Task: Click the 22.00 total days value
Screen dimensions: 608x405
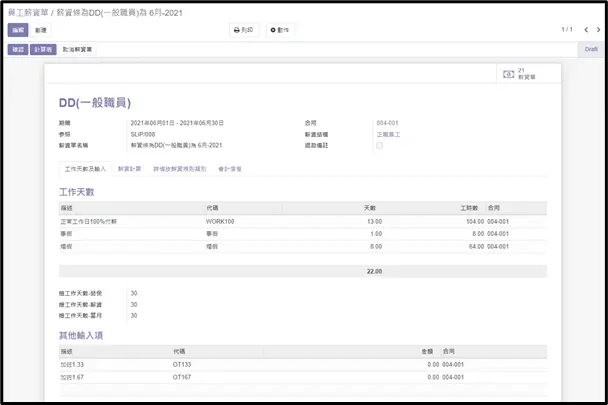Action: [x=374, y=272]
